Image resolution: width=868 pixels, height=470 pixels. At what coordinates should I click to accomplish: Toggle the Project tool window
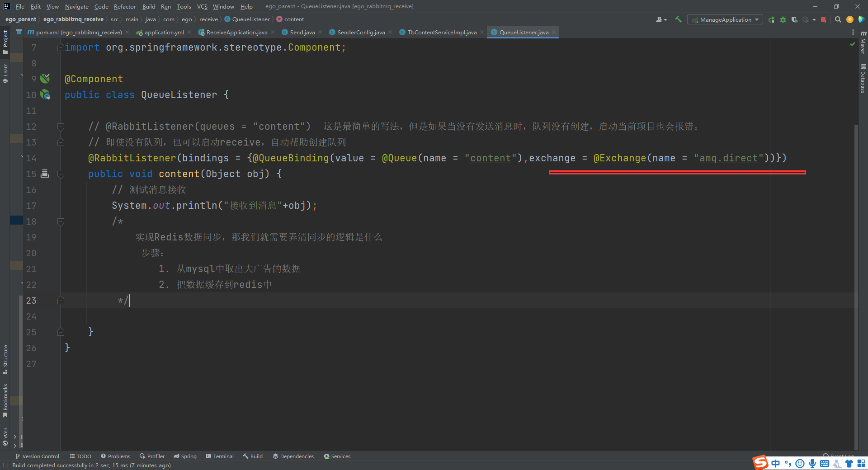(5, 42)
